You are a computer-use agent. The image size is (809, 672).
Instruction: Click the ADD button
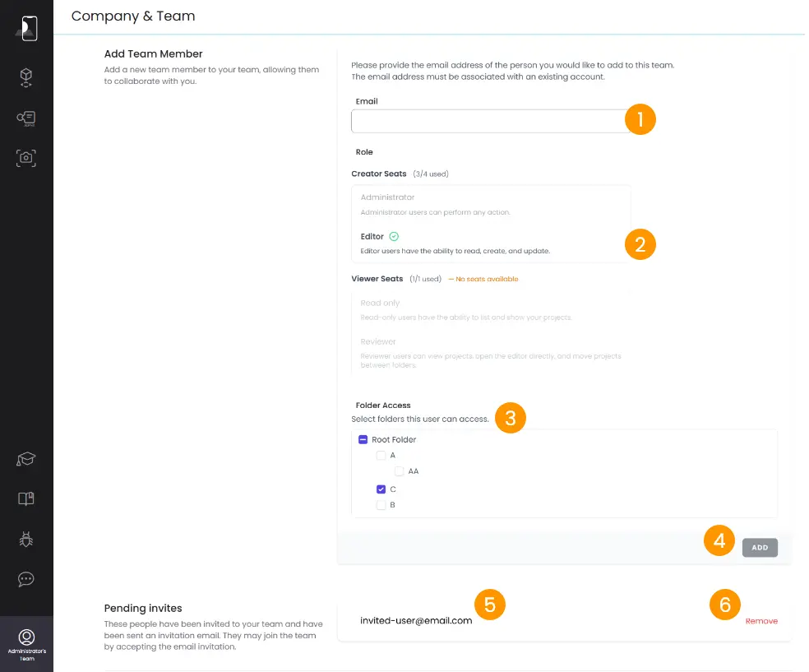coord(760,548)
